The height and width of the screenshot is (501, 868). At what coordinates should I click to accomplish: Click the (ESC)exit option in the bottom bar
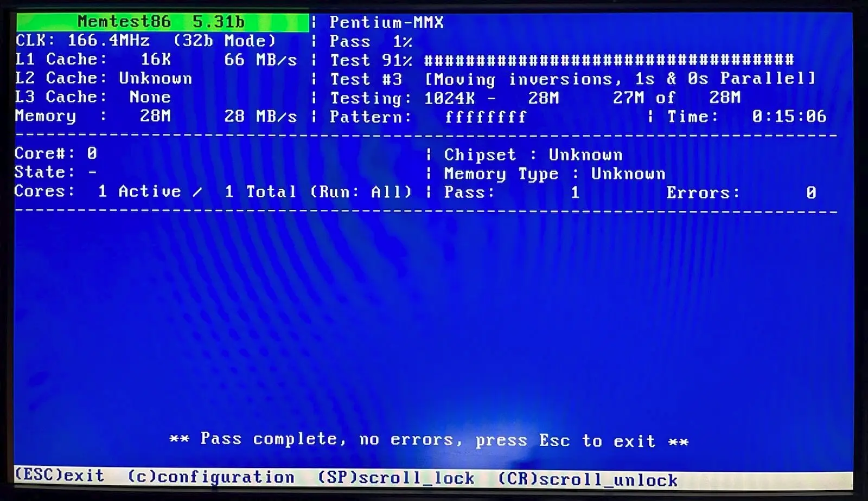(59, 476)
